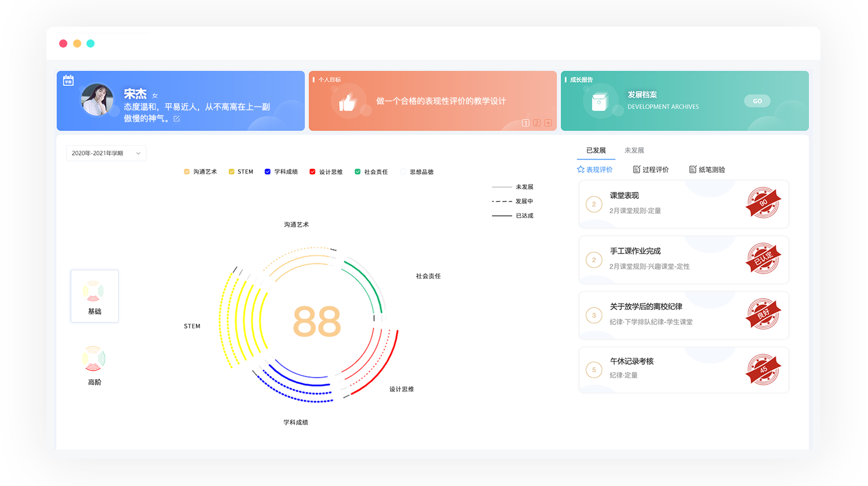Click the edit pencil icon after the profile description
The height and width of the screenshot is (486, 868).
click(176, 119)
